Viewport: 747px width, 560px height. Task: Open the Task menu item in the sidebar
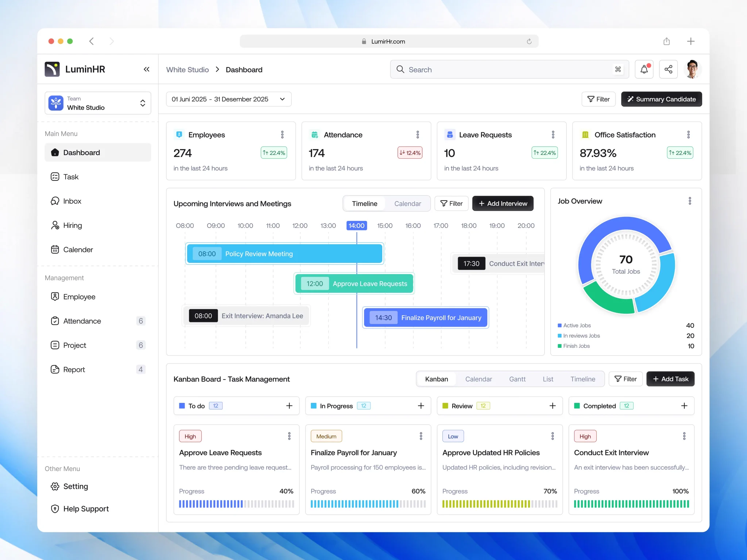[x=98, y=177]
